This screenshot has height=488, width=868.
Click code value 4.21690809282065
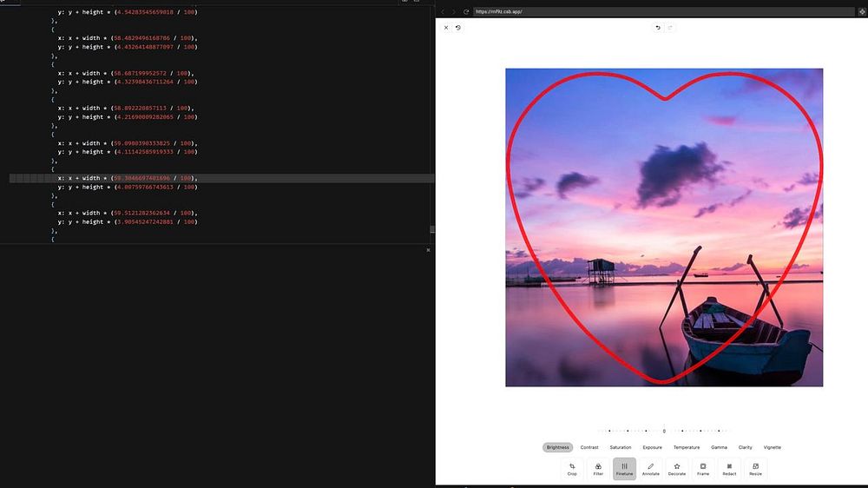coord(145,117)
